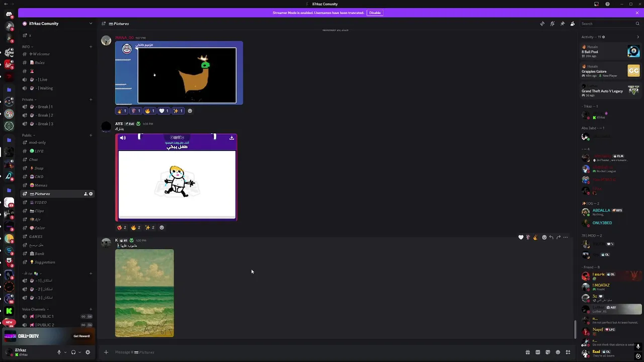Download the baby cartoon video attachment
This screenshot has height=362, width=644.
point(231,138)
